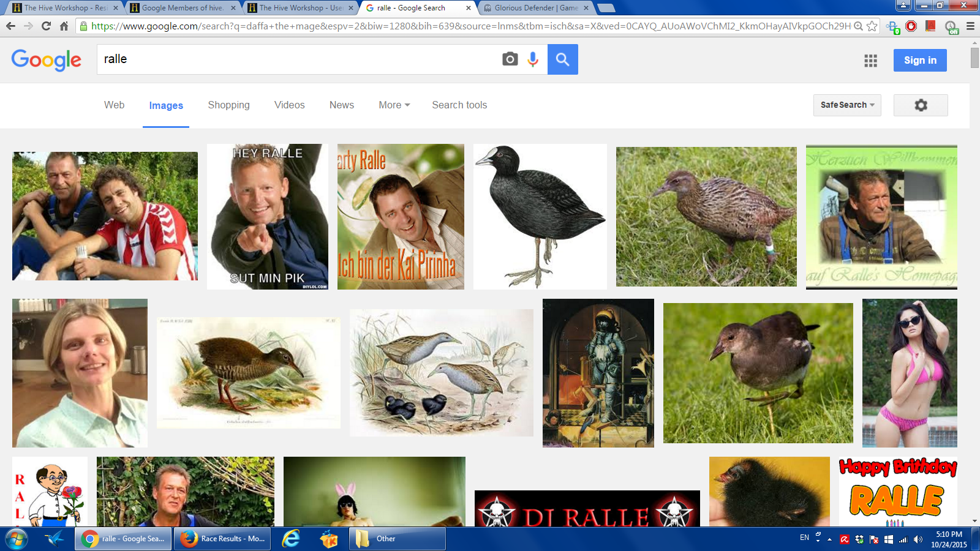The width and height of the screenshot is (980, 551).
Task: Switch to the Web results tab
Action: tap(114, 105)
